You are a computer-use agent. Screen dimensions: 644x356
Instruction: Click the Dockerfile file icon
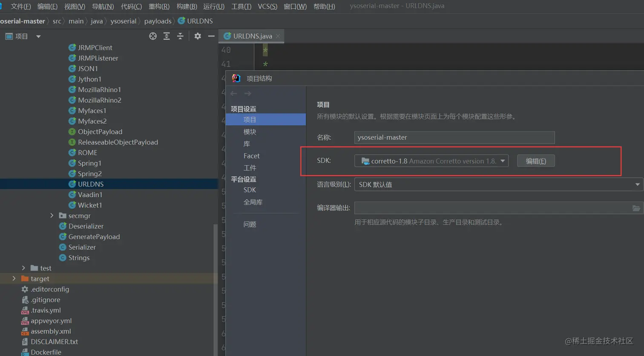point(25,352)
